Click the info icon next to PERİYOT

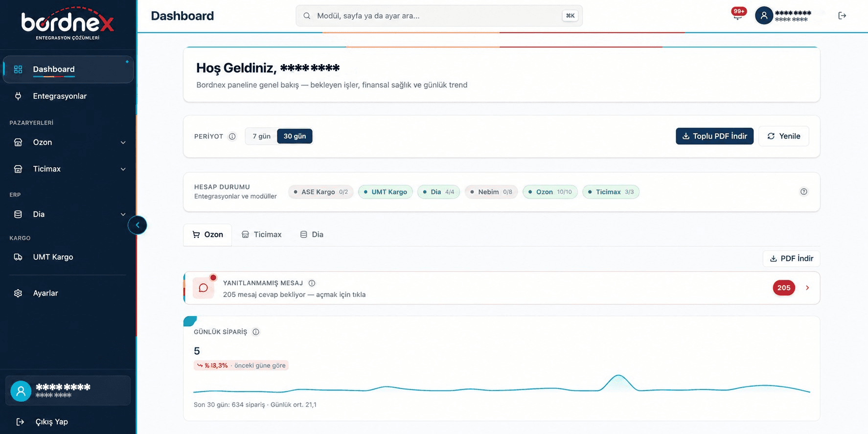(x=232, y=137)
